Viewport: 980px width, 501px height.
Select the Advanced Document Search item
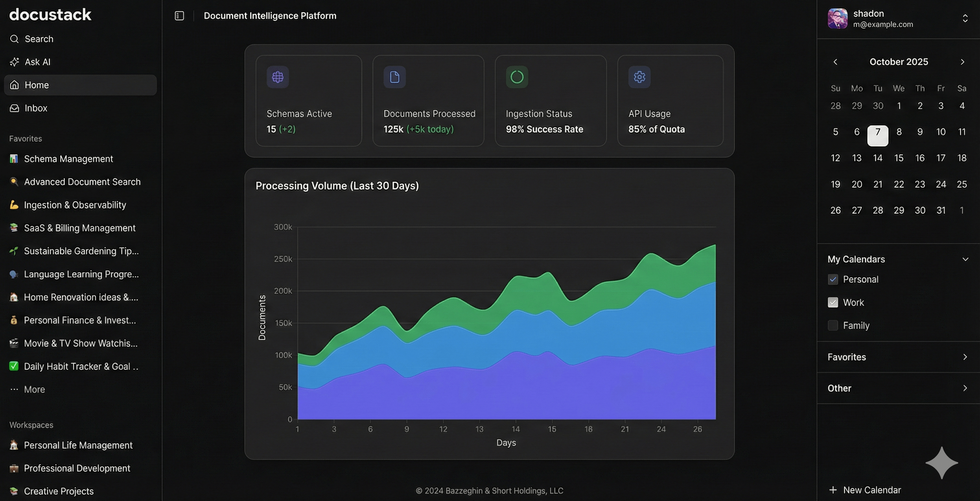coord(82,182)
